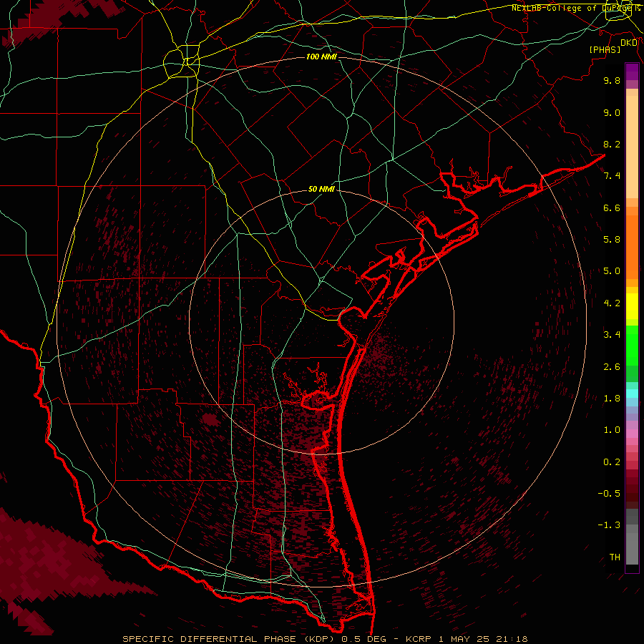Image resolution: width=644 pixels, height=644 pixels.
Task: Click the 6.6 scale value
Action: (612, 208)
